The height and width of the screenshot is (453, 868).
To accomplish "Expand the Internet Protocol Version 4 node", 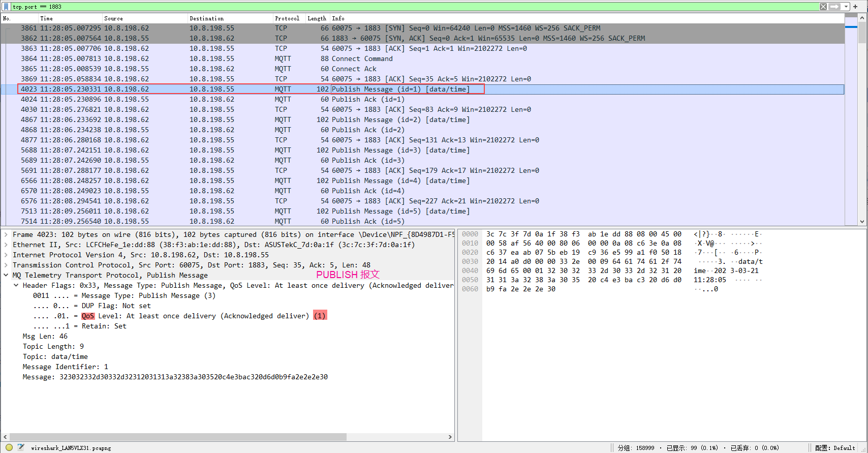I will point(6,255).
